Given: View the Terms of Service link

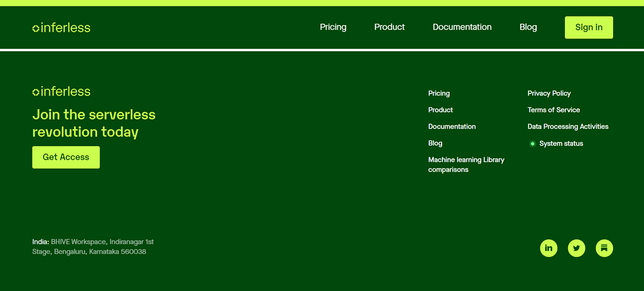Looking at the screenshot, I should pyautogui.click(x=554, y=110).
